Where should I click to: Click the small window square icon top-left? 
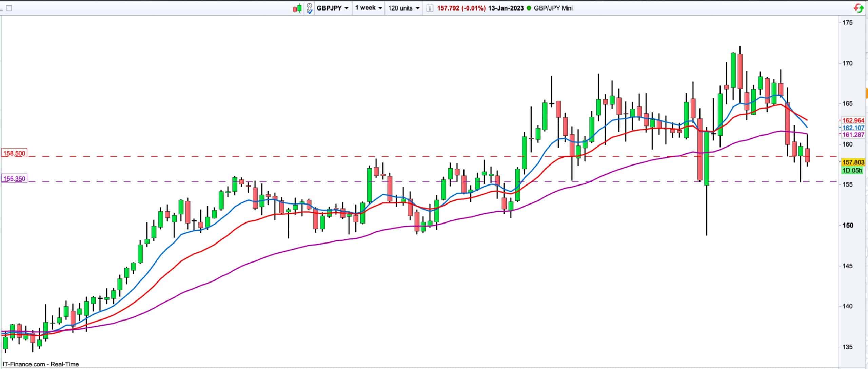point(9,8)
